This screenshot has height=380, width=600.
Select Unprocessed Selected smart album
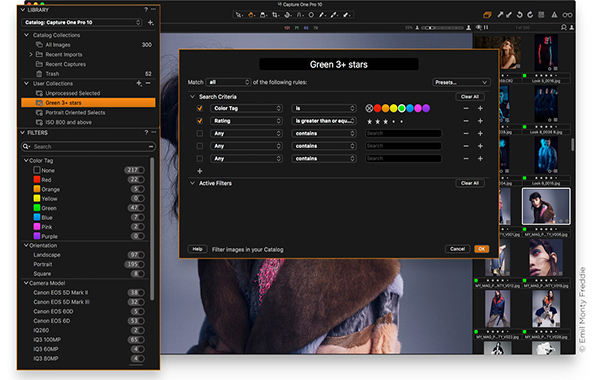72,93
